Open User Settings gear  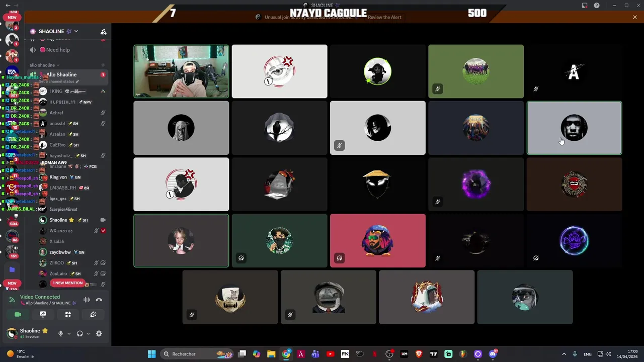coord(99,333)
